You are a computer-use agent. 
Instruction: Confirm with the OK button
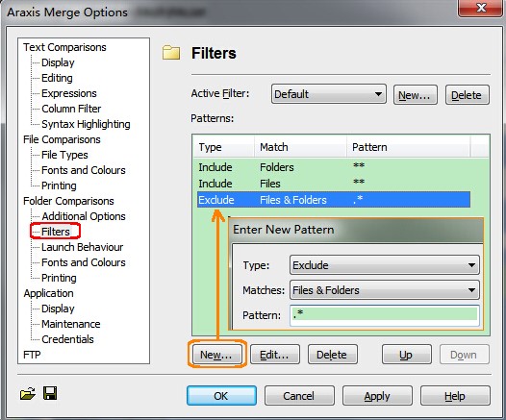[221, 396]
